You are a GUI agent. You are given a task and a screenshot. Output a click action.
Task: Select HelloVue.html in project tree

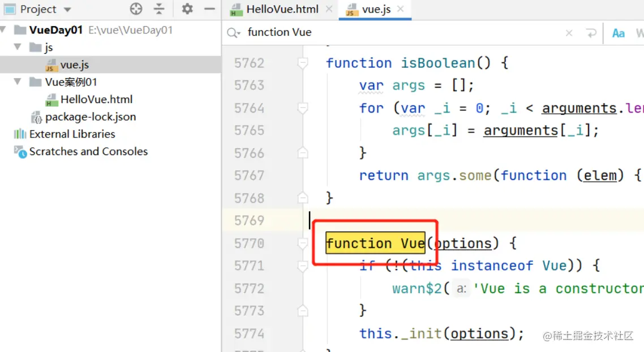pos(96,99)
